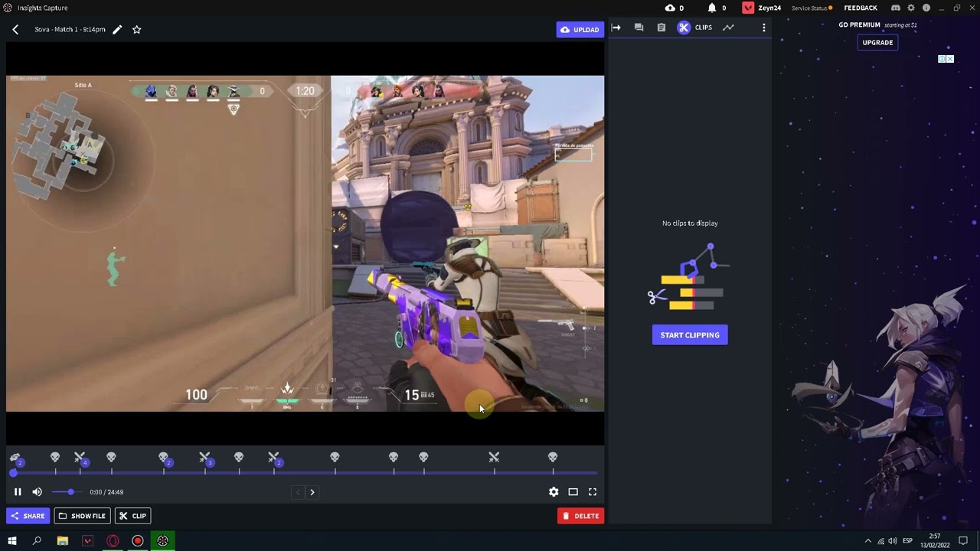Show hidden system tray icons chevron
Image resolution: width=980 pixels, height=551 pixels.
867,541
